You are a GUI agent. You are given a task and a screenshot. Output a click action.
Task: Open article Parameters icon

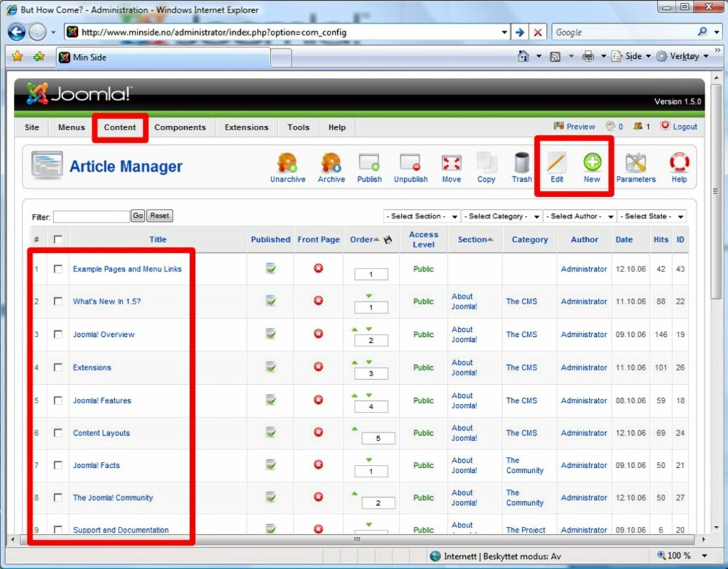pyautogui.click(x=636, y=163)
